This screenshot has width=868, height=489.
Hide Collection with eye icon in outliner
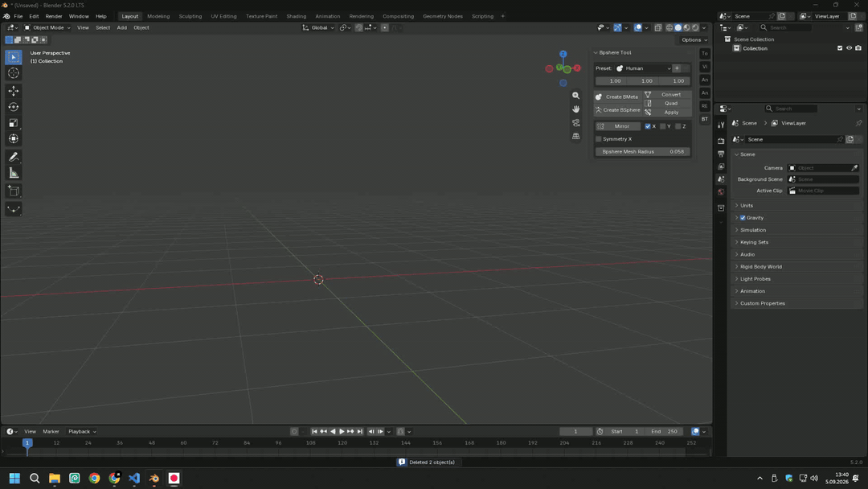(x=849, y=48)
